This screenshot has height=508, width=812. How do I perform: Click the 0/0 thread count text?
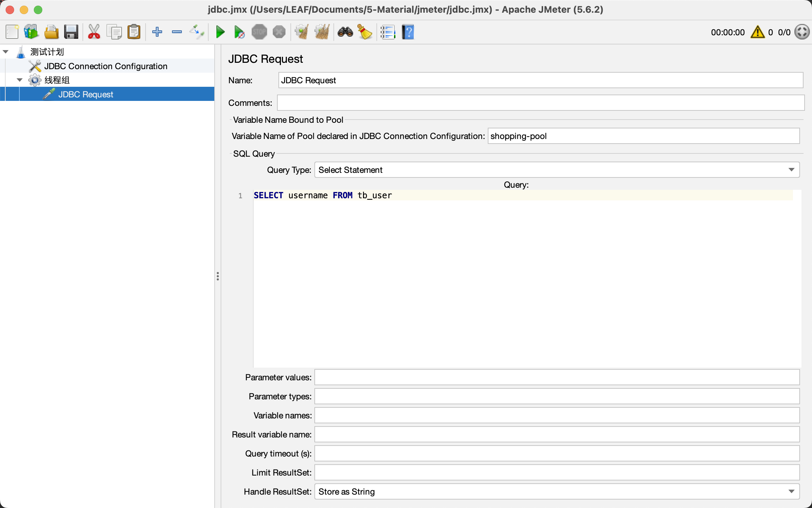[784, 32]
